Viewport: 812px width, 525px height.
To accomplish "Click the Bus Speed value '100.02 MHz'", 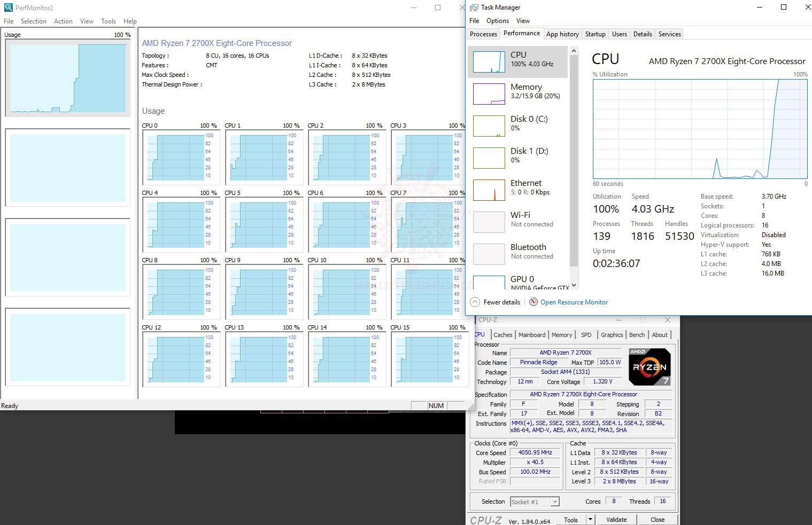I will click(535, 472).
